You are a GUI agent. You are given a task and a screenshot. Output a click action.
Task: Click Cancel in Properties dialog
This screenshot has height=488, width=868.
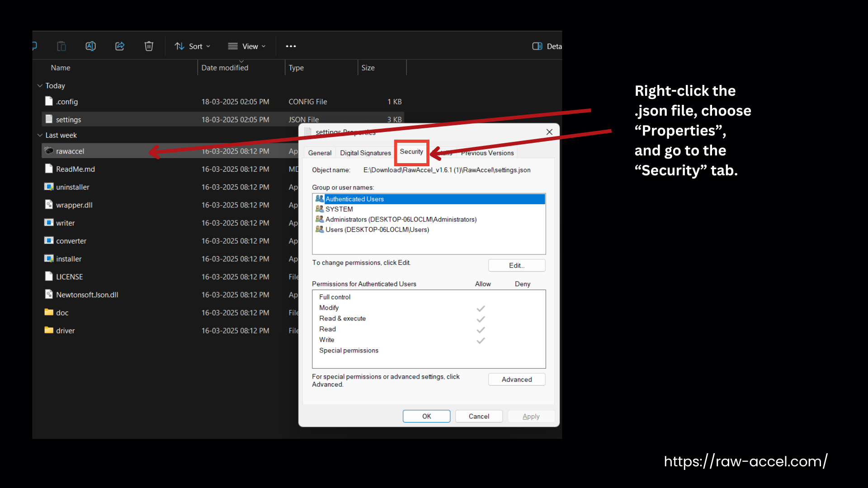(x=479, y=416)
